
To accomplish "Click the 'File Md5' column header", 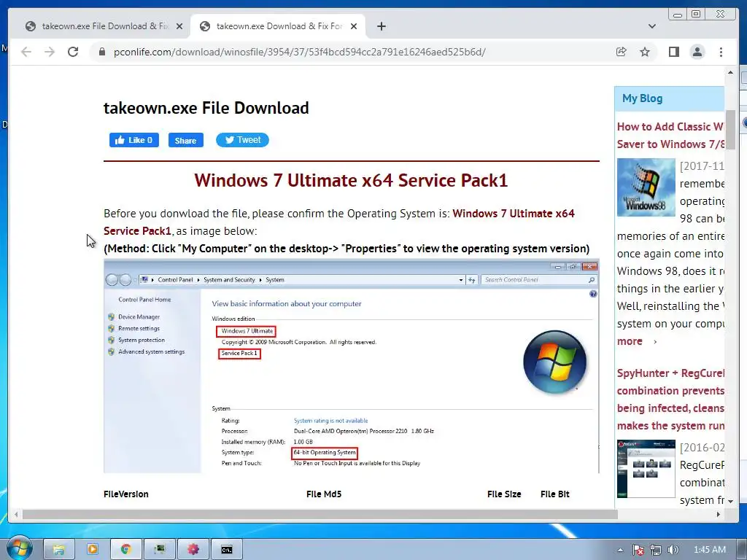I will tap(324, 494).
